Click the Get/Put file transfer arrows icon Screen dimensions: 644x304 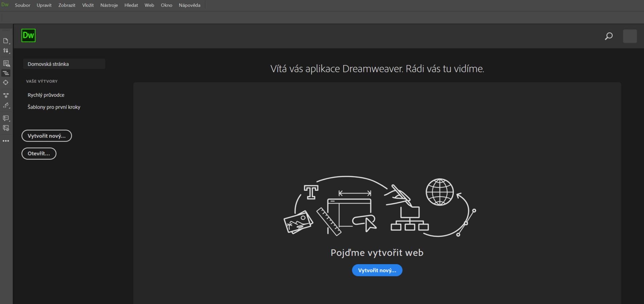(x=6, y=51)
